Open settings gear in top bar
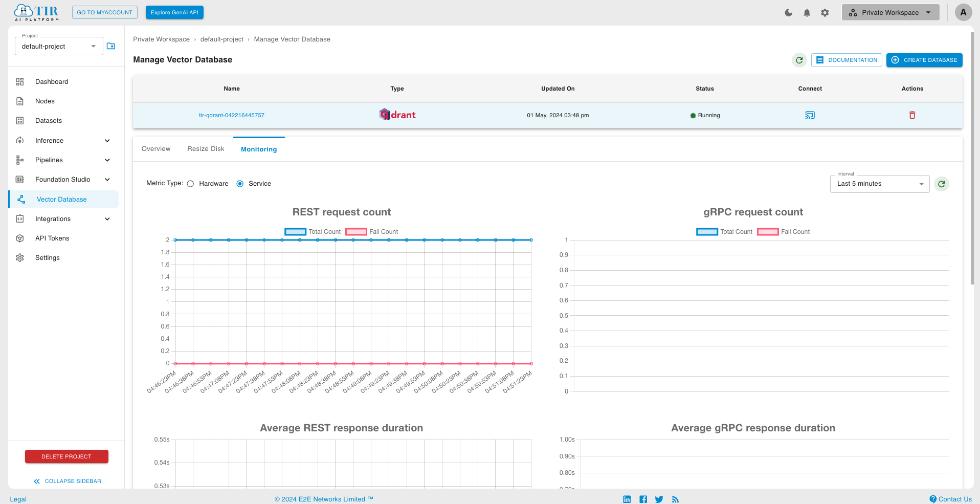Viewport: 980px width, 504px height. coord(825,13)
